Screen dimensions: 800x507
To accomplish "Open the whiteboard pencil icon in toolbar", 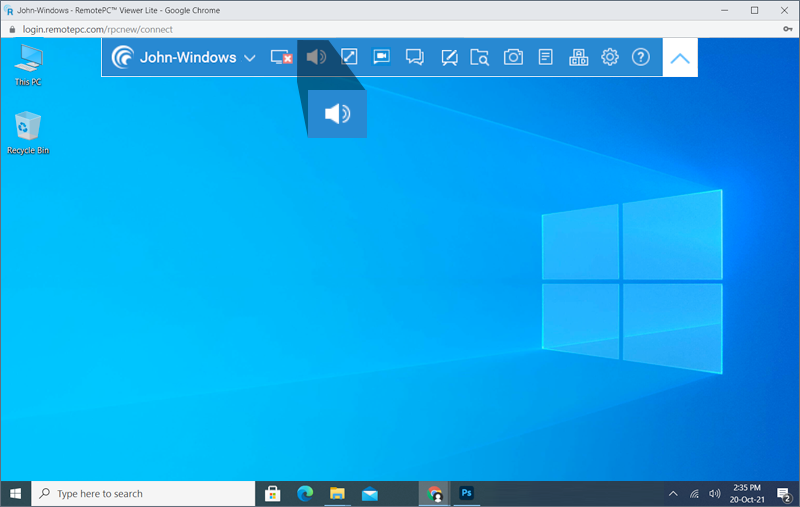I will pos(449,57).
